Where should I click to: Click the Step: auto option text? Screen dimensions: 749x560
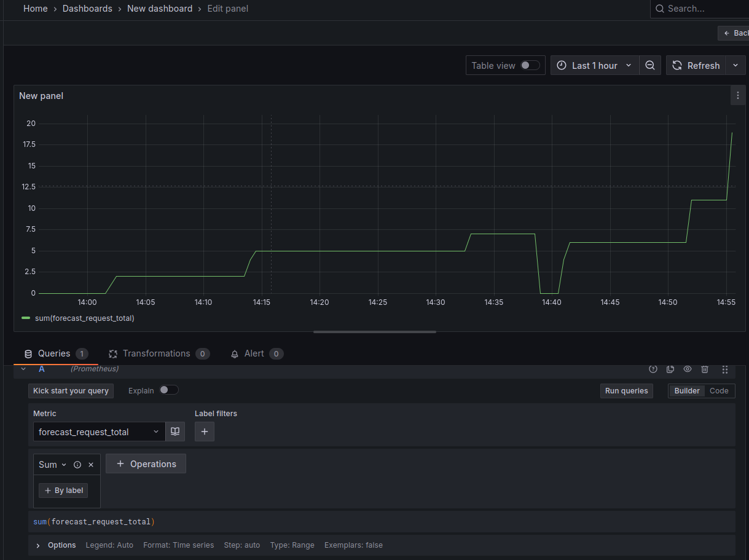[242, 545]
